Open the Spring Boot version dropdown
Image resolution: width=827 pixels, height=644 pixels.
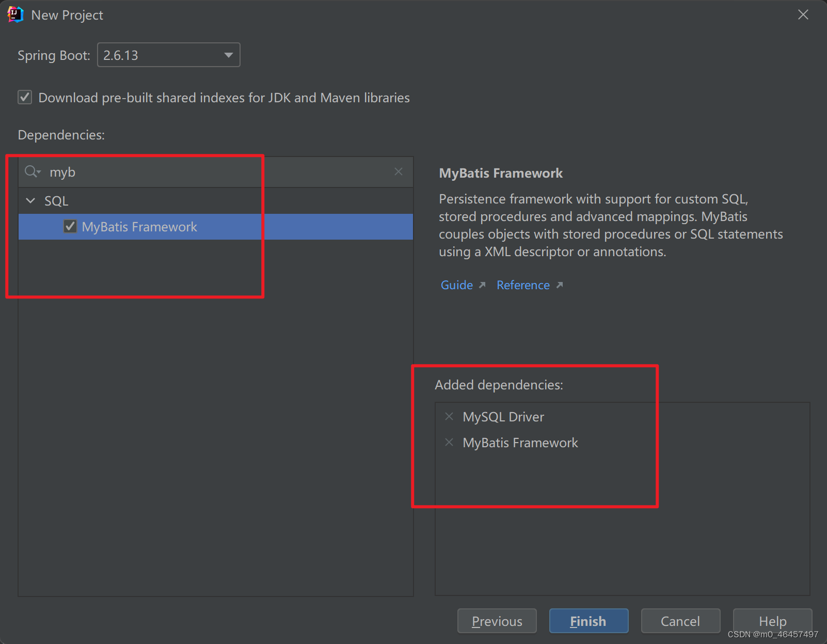168,55
